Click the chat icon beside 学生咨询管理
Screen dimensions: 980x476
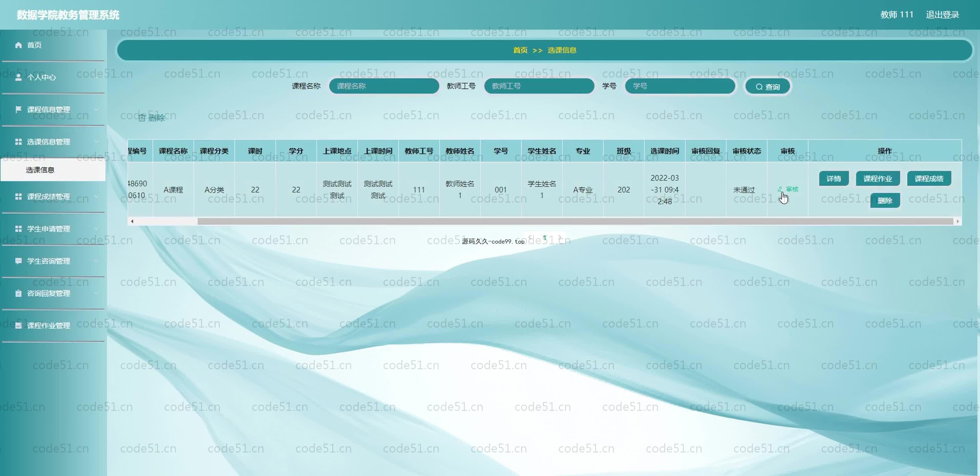point(18,261)
